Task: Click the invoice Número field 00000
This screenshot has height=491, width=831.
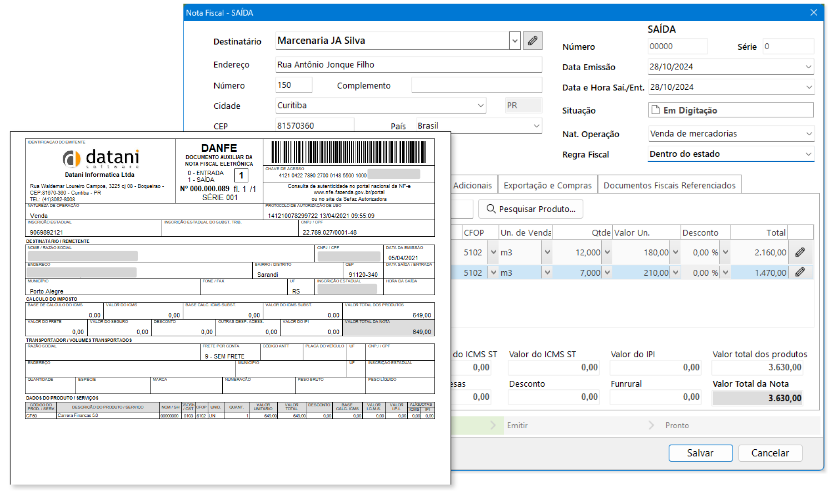Action: click(677, 46)
